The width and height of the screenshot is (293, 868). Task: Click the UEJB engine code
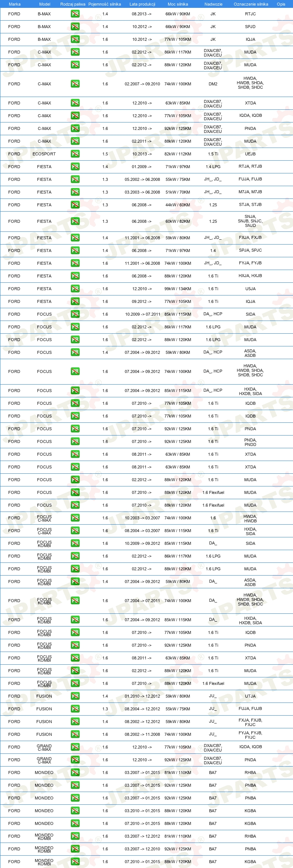[x=250, y=154]
